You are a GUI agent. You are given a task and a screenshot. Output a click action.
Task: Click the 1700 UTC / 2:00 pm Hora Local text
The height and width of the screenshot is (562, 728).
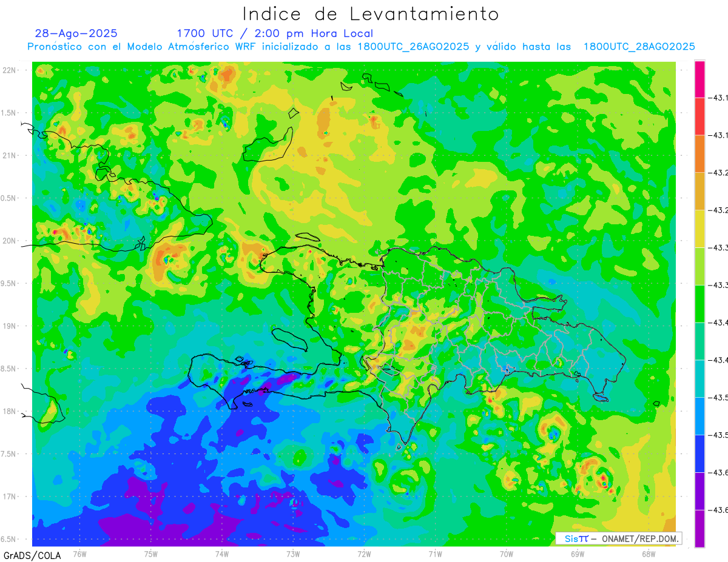[x=275, y=33]
